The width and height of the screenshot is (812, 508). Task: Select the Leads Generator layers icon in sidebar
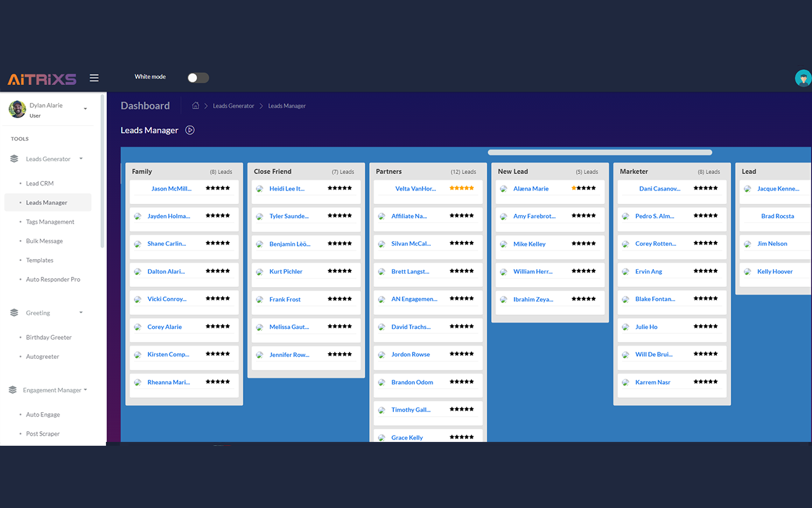pos(14,158)
